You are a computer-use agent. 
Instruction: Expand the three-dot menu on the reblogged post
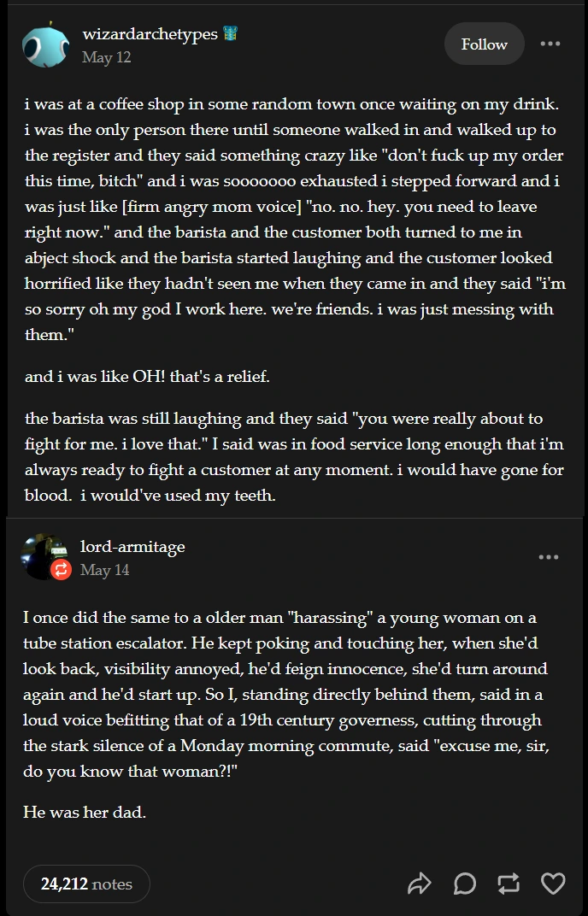(x=550, y=558)
